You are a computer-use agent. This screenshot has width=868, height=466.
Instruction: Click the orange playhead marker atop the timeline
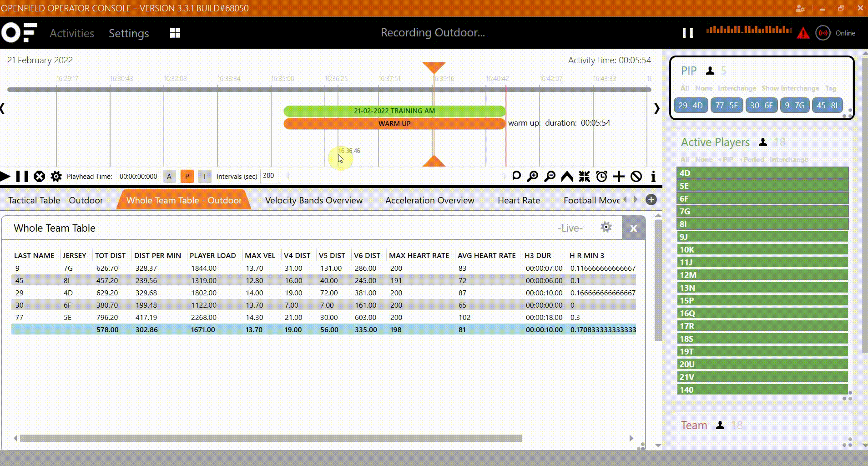(434, 68)
